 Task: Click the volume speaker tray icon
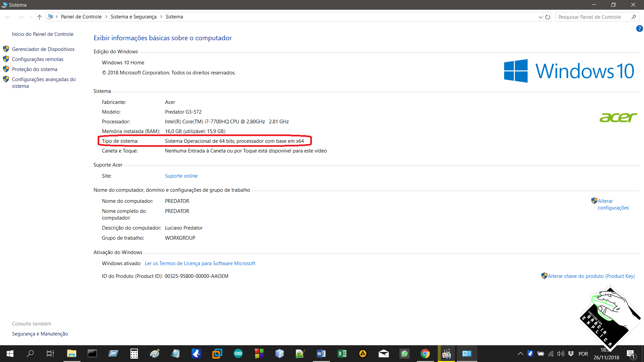click(x=560, y=354)
